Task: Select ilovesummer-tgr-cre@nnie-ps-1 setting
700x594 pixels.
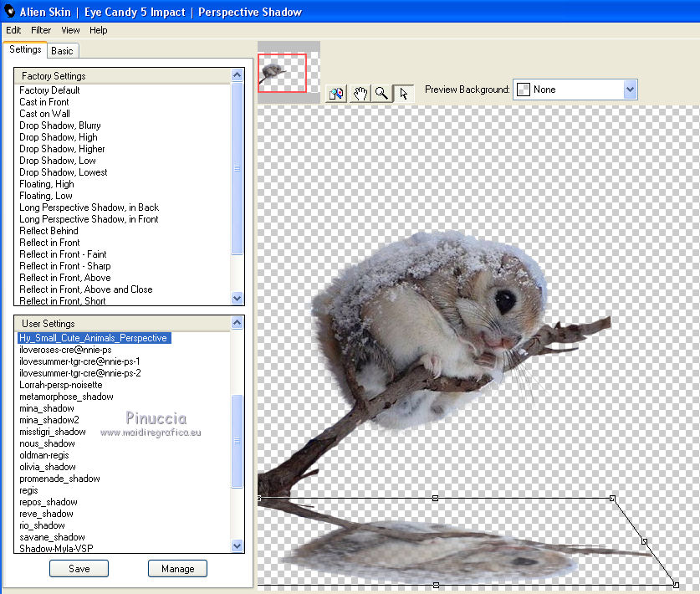Action: tap(80, 361)
